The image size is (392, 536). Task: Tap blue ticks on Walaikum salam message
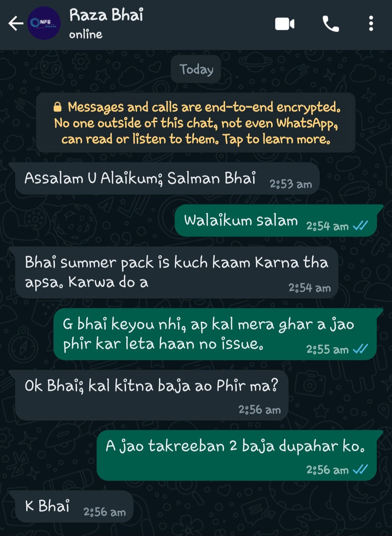click(x=360, y=226)
